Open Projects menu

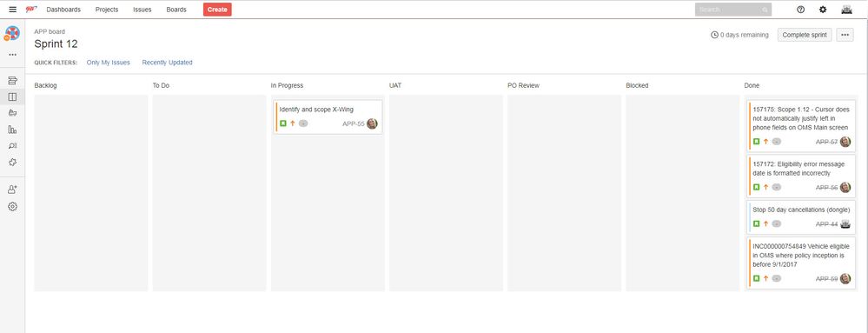pyautogui.click(x=107, y=10)
